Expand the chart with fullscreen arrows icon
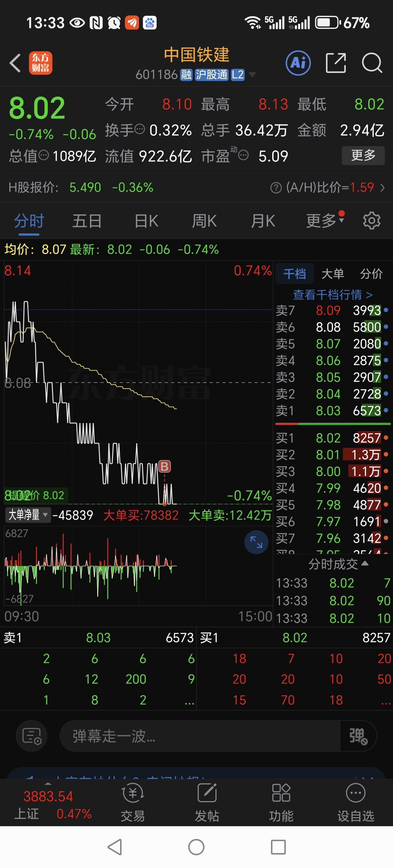Screen dimensions: 393x868 coord(256,542)
